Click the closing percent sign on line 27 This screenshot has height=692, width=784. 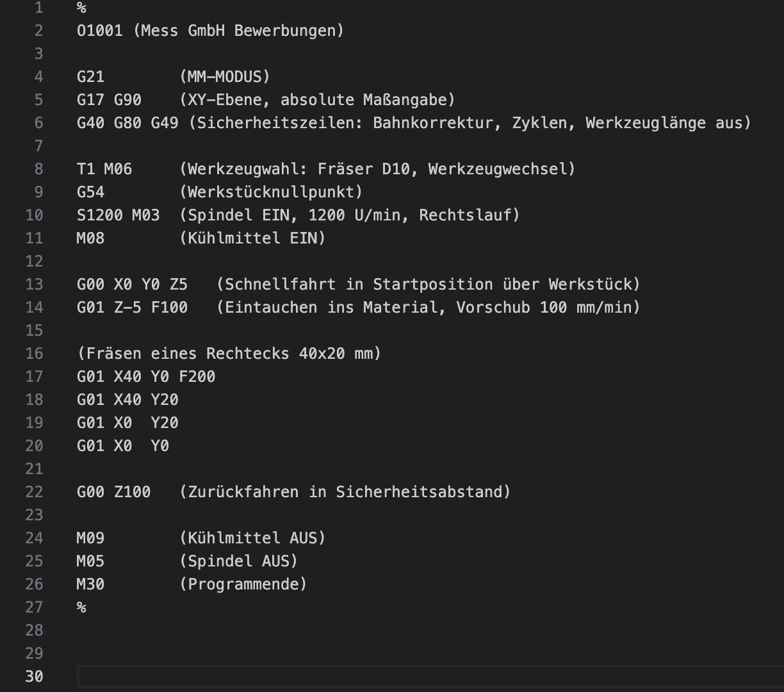(81, 607)
